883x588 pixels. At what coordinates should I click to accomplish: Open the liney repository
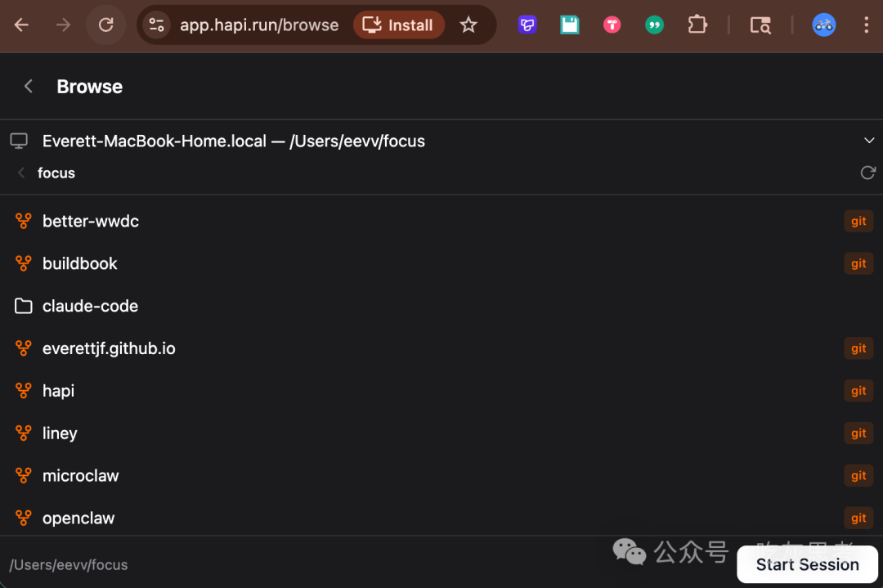441,433
